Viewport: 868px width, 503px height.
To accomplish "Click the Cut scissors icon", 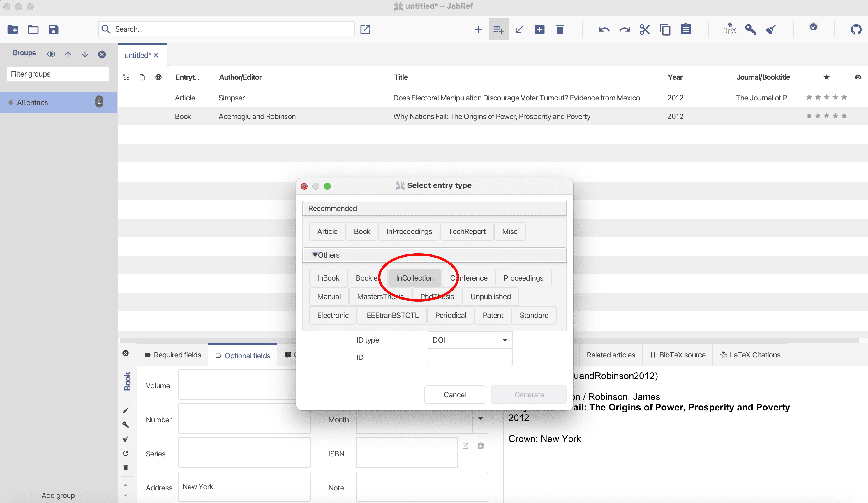I will pyautogui.click(x=645, y=30).
